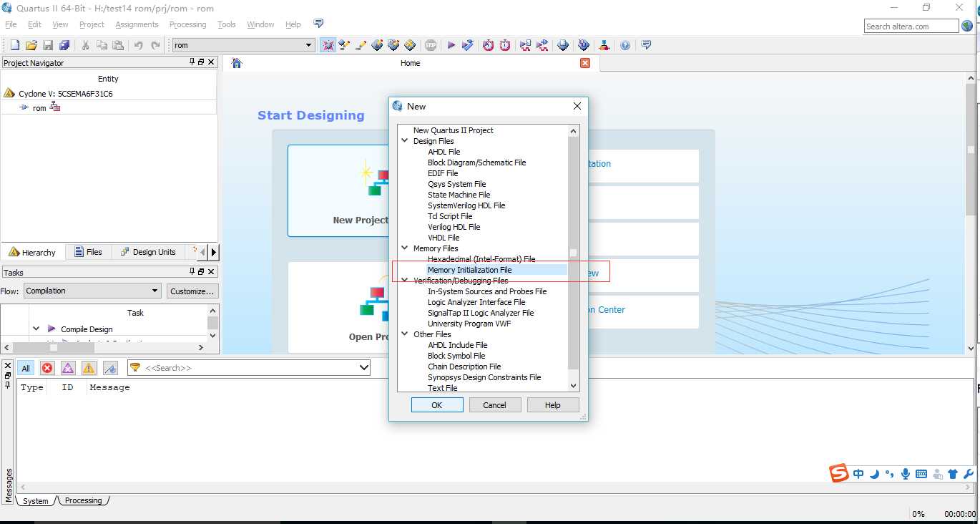
Task: Click the Cut scissors toolbar icon
Action: click(85, 45)
